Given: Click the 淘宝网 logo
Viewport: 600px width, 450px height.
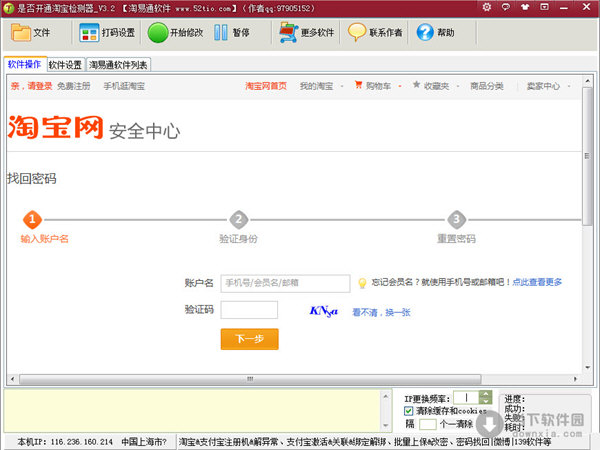Looking at the screenshot, I should (x=55, y=127).
